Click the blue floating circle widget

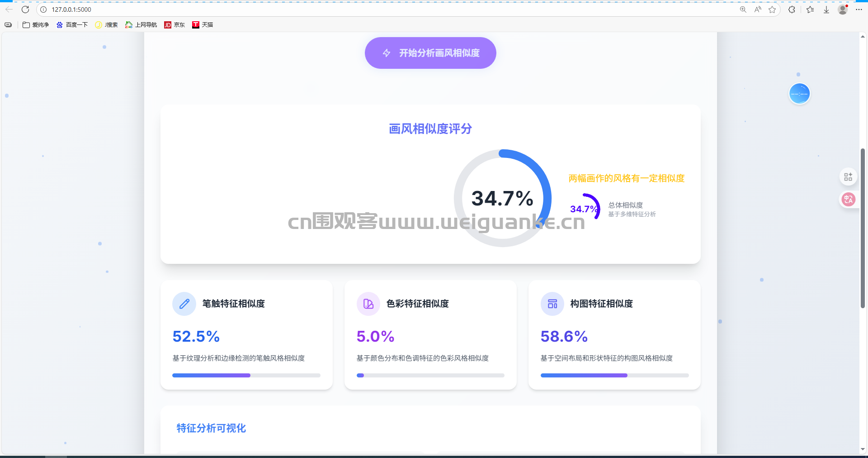pyautogui.click(x=799, y=94)
